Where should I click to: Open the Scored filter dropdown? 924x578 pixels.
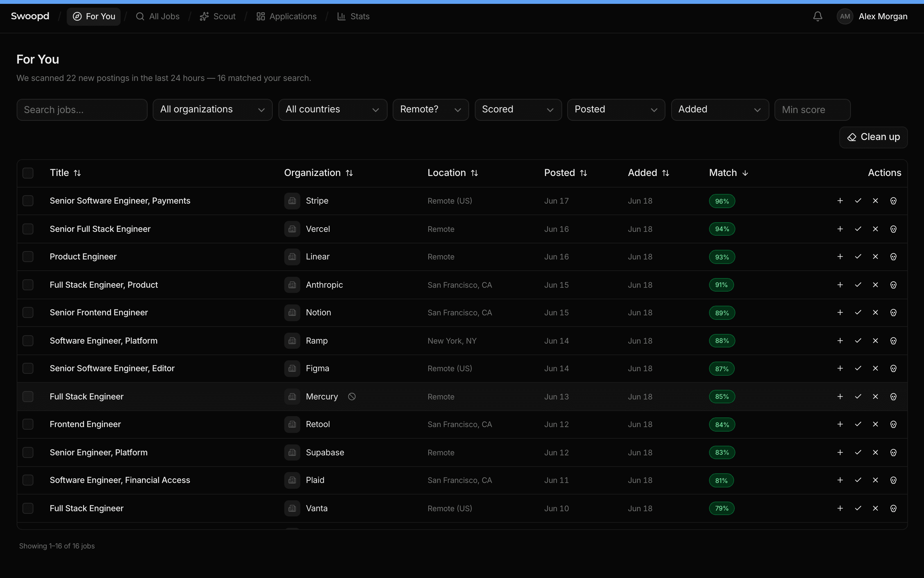518,110
